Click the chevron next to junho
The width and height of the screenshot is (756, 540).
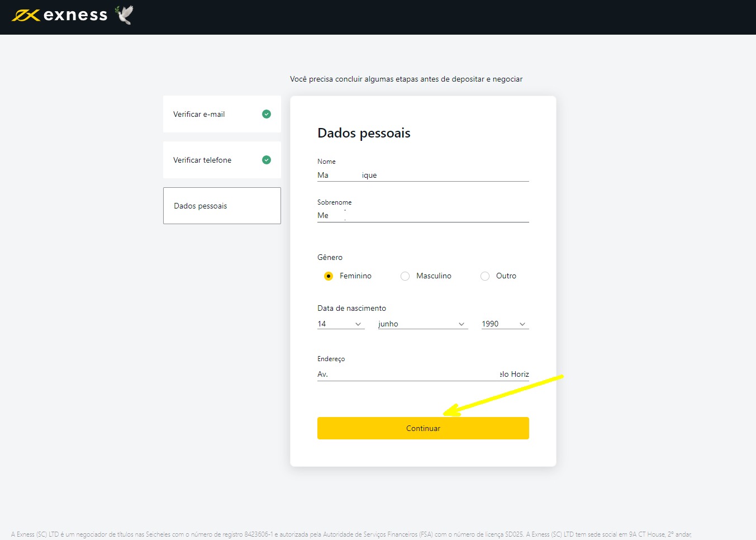pyautogui.click(x=462, y=324)
